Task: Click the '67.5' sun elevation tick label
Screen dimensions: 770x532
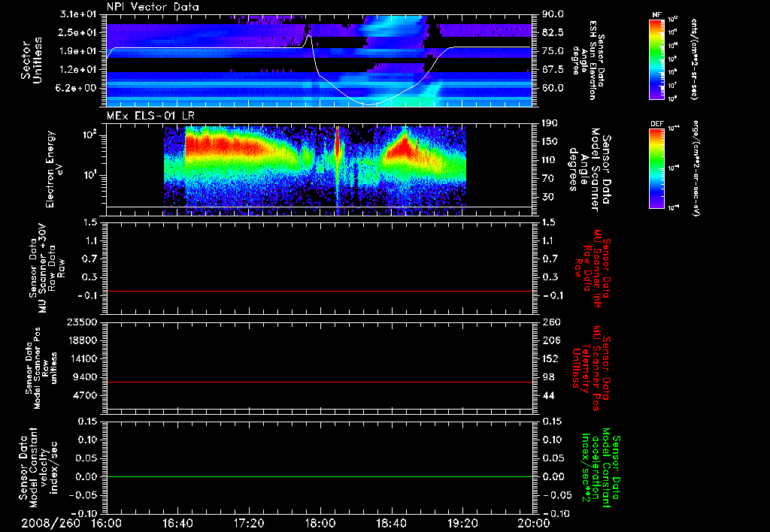Action: [x=553, y=70]
